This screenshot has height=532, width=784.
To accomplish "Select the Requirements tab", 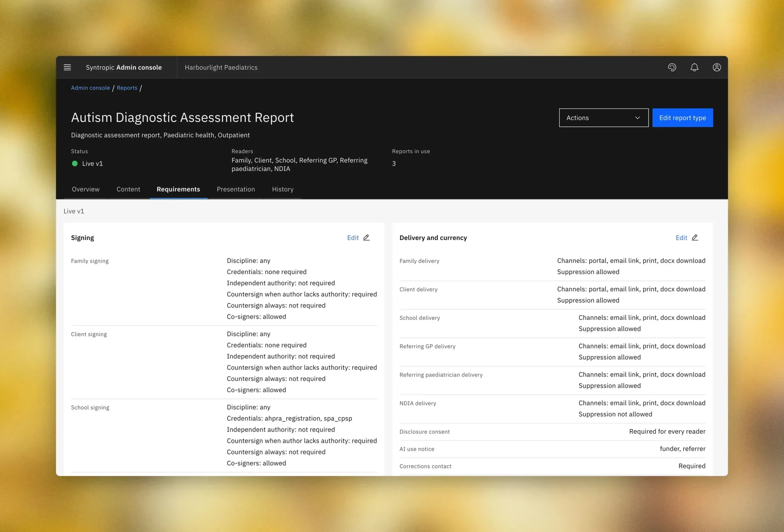I will click(x=178, y=189).
